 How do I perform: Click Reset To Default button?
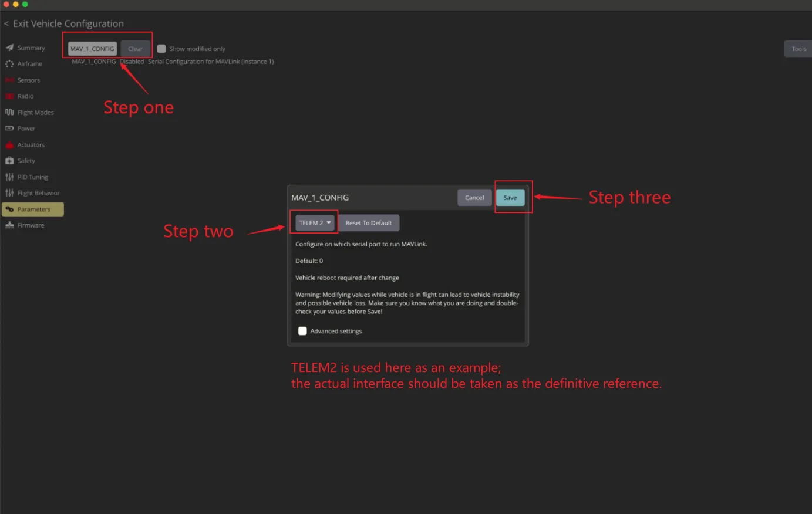(369, 223)
